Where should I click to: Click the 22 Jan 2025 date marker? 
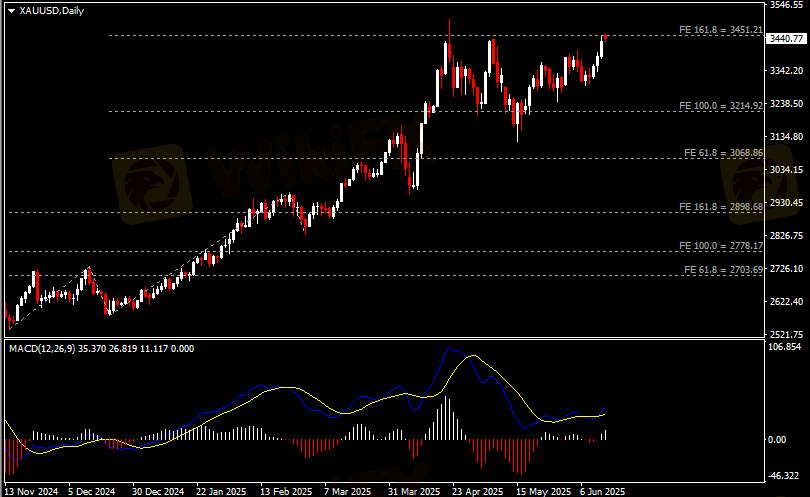222,491
